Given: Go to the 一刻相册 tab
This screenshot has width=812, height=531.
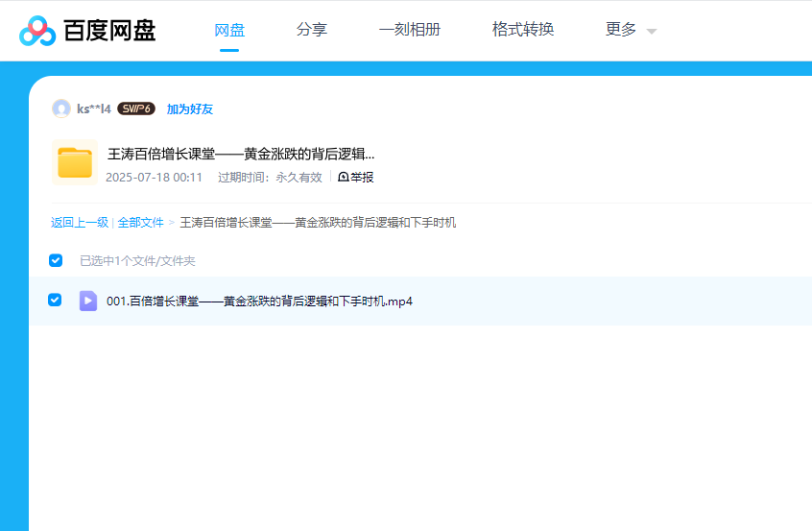Looking at the screenshot, I should click(x=410, y=30).
